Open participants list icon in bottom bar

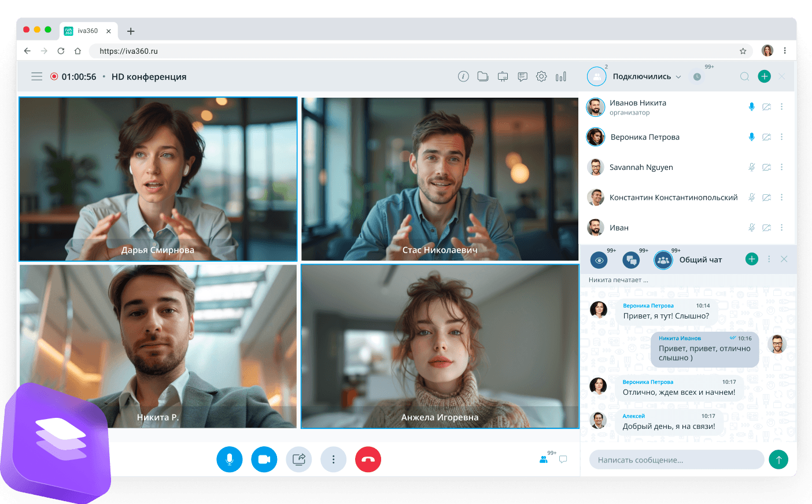coord(544,459)
